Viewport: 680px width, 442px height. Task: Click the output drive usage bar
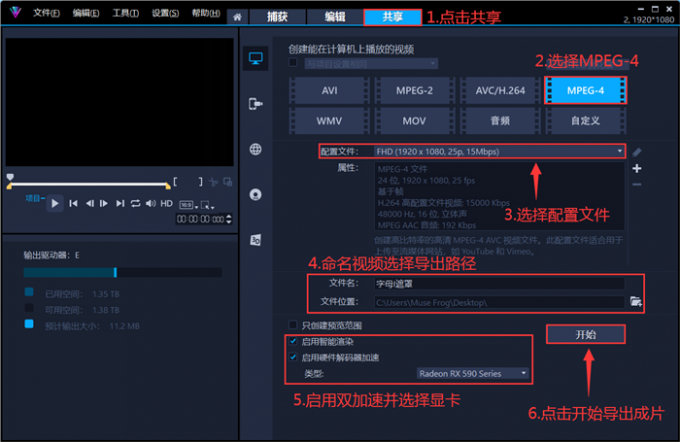click(x=122, y=272)
